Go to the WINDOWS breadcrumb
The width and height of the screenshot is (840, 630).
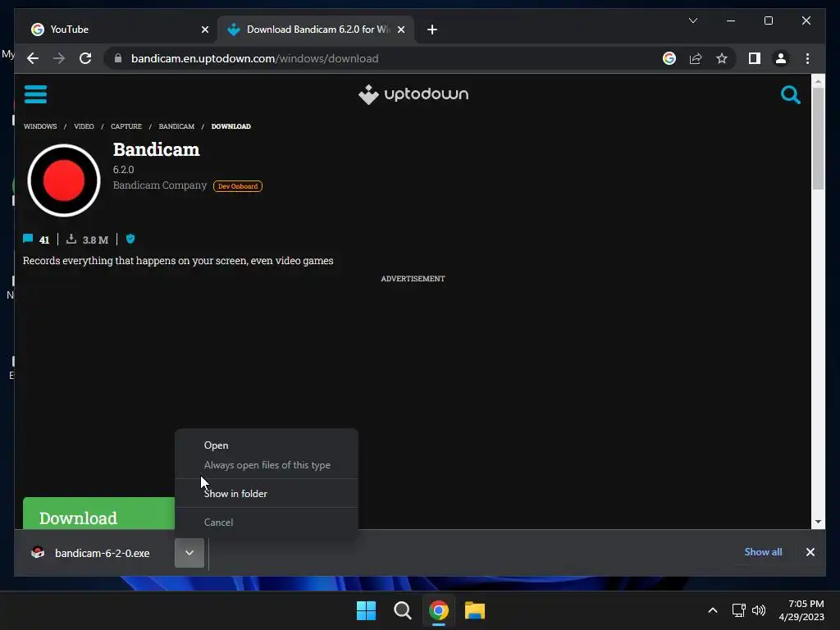(40, 126)
